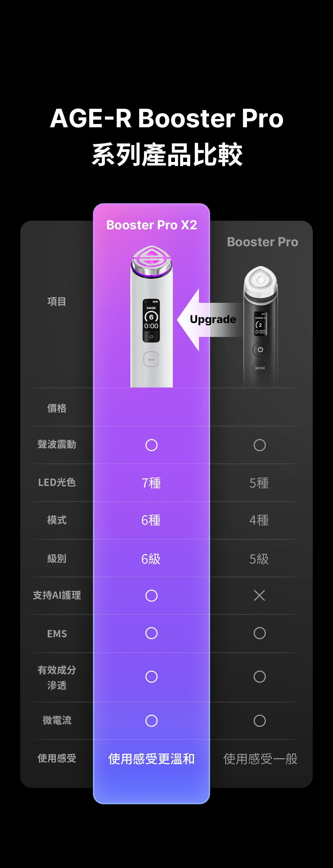Click the 使用感受更溫和 text
This screenshot has width=333, height=868.
pyautogui.click(x=151, y=759)
